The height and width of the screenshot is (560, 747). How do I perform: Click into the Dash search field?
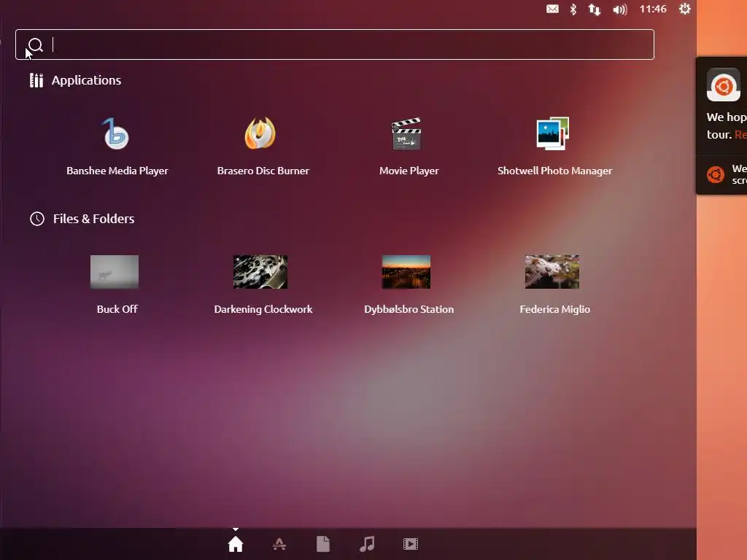334,44
